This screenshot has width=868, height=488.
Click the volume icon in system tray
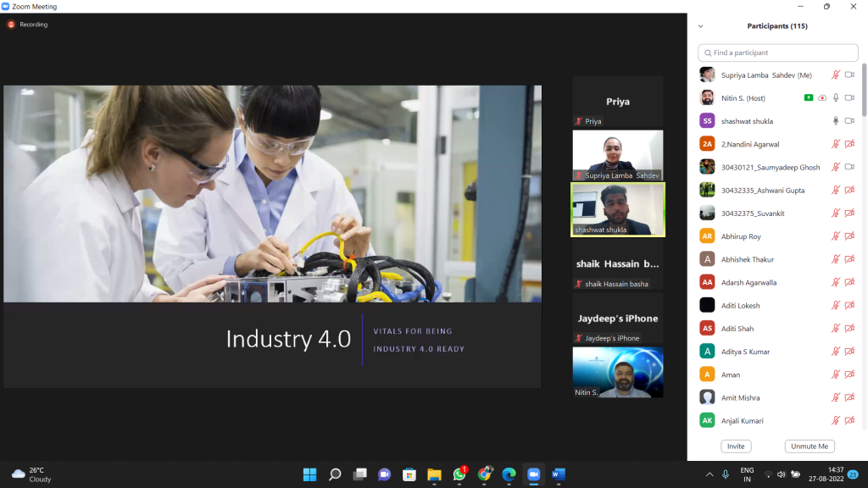click(x=781, y=474)
